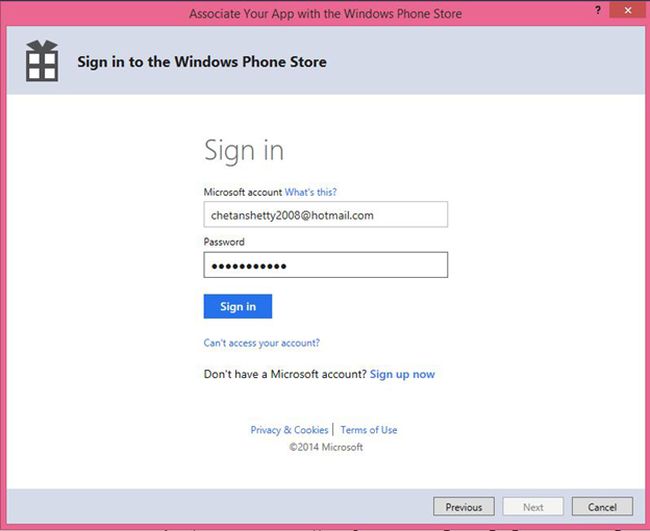Screen dimensions: 650x531
Task: Click the dialog title bar text
Action: (325, 14)
